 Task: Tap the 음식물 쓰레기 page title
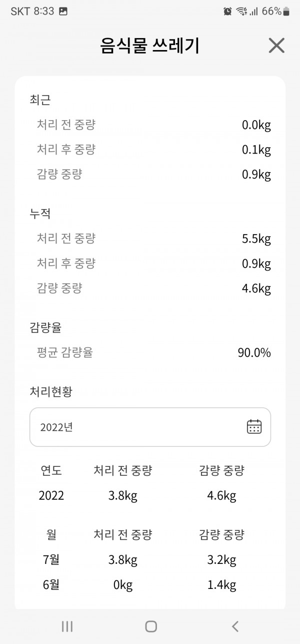pyautogui.click(x=150, y=46)
